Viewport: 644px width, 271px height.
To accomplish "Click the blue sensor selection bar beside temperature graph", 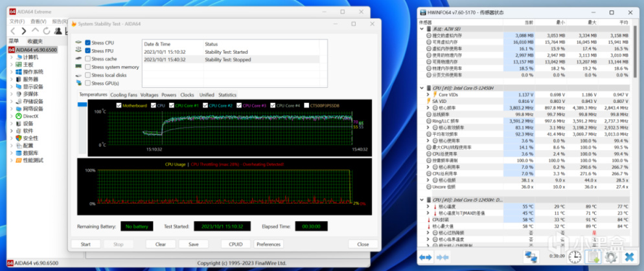I will pos(82,105).
